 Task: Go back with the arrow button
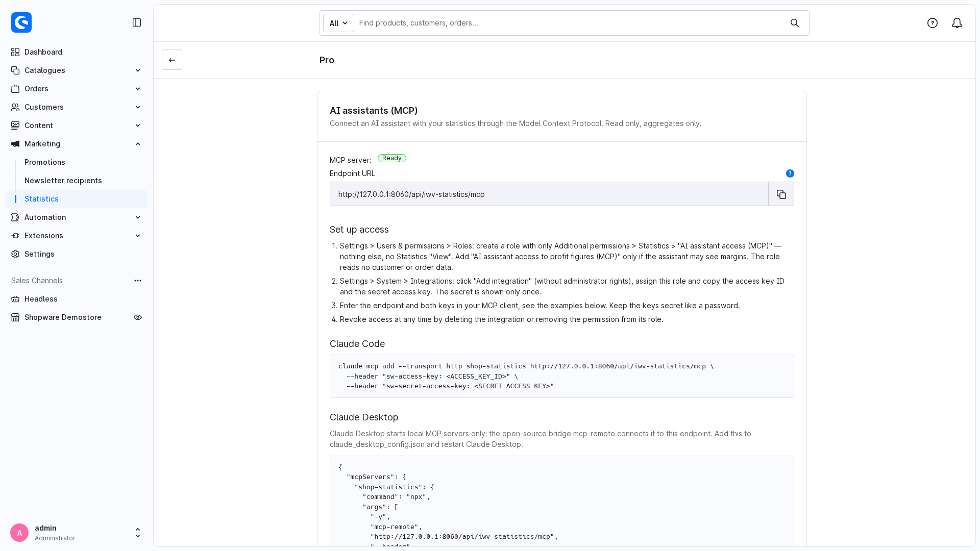(172, 60)
